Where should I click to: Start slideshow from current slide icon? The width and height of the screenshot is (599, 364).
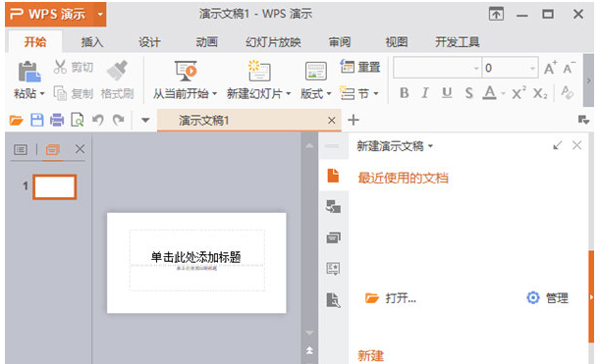(186, 71)
